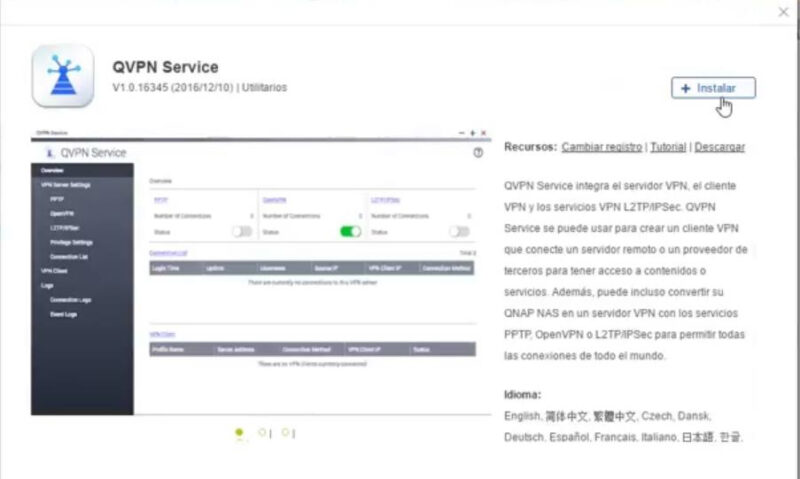Toggle the PPTP status switch in preview
This screenshot has height=479, width=800.
[x=242, y=232]
